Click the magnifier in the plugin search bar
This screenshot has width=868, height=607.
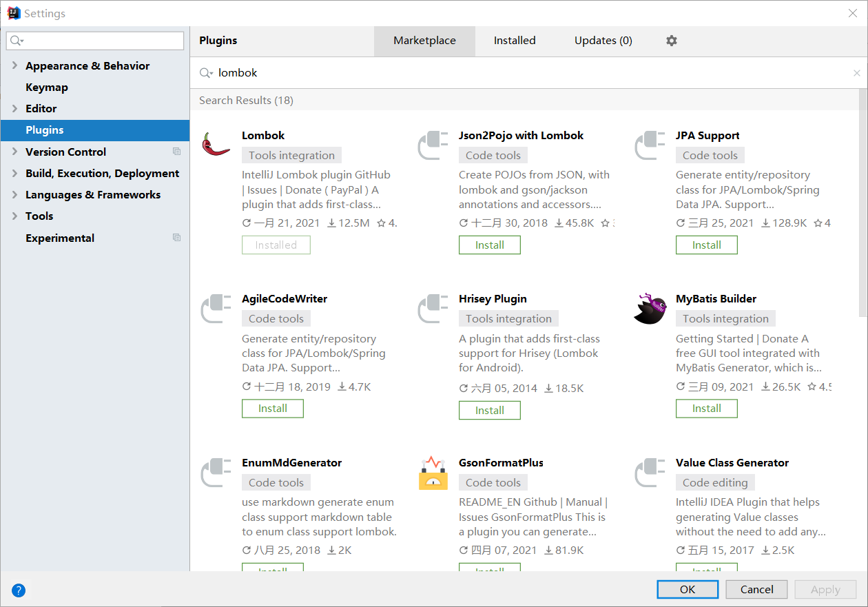point(204,72)
